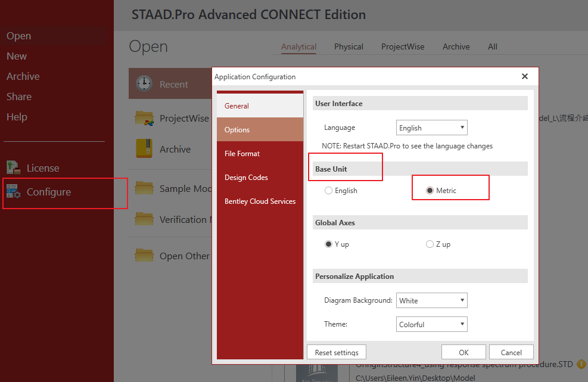Viewport: 588px width, 382px height.
Task: Click the Reset settings button
Action: 337,352
